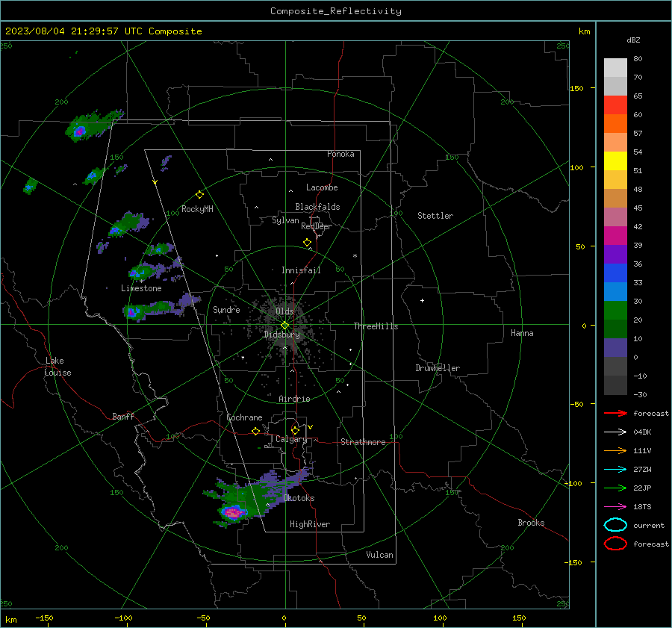Click the Limestone label
Image resolution: width=672 pixels, height=628 pixels.
tap(141, 288)
